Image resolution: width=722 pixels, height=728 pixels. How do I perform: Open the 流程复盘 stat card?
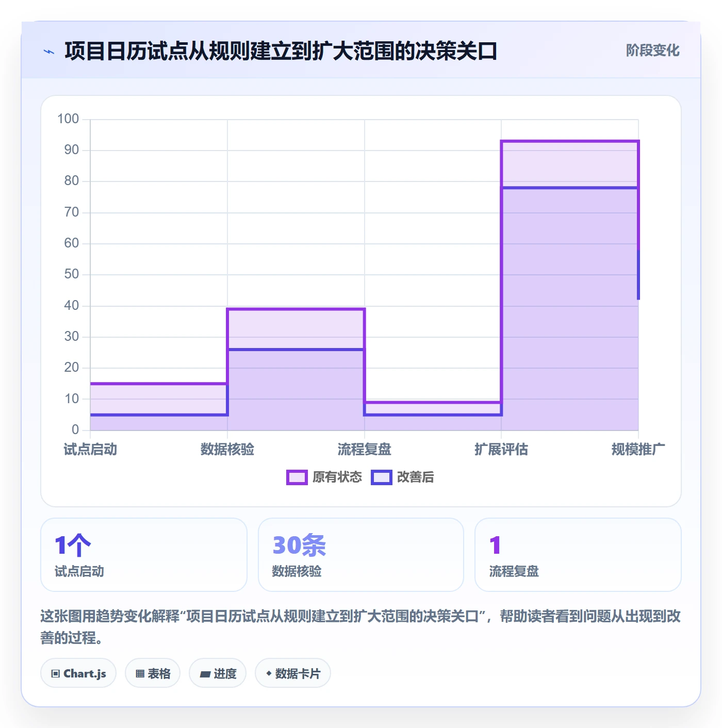[x=578, y=555]
